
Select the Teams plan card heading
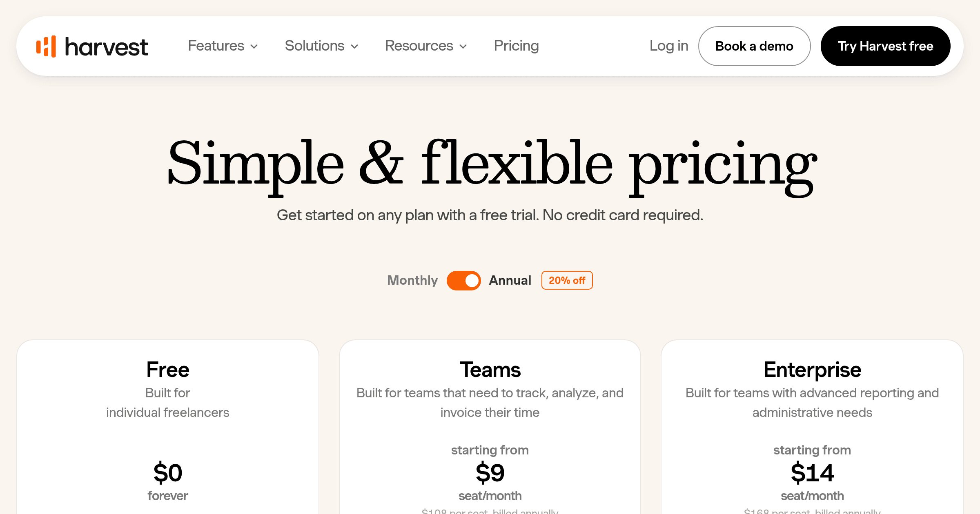tap(490, 370)
